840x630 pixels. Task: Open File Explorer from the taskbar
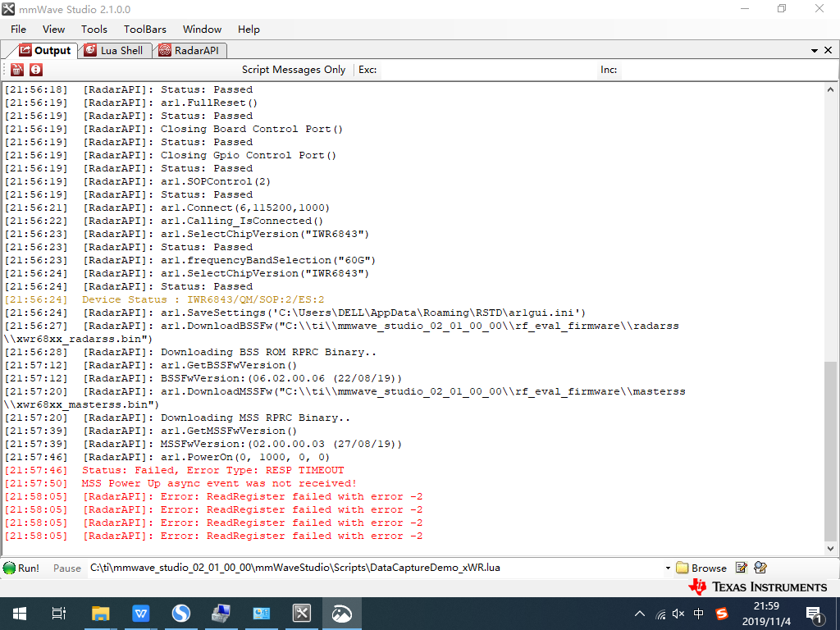click(x=101, y=614)
